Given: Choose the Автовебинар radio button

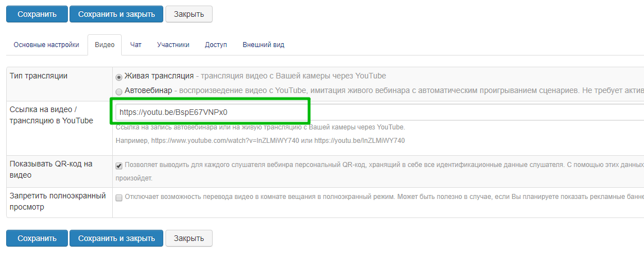Looking at the screenshot, I should coord(119,91).
